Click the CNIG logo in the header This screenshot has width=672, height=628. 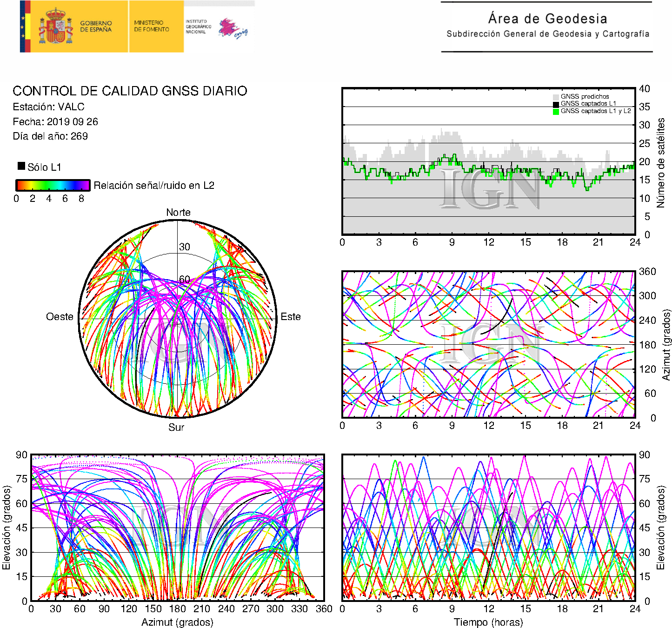tap(233, 29)
